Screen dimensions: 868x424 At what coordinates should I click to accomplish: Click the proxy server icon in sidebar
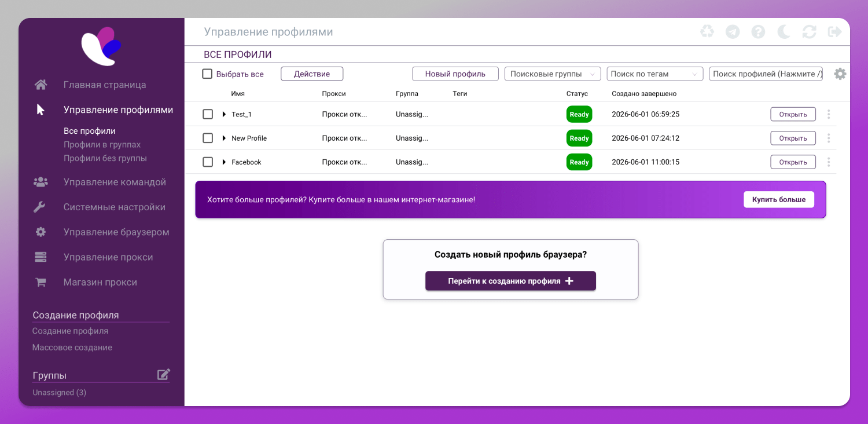(41, 257)
